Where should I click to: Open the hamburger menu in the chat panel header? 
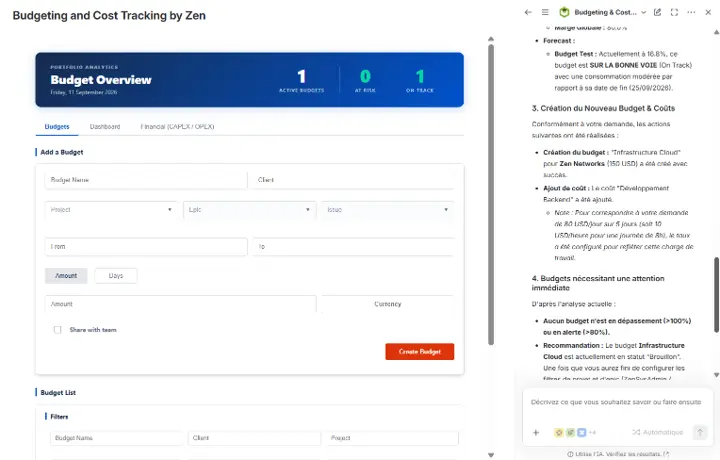coord(545,12)
